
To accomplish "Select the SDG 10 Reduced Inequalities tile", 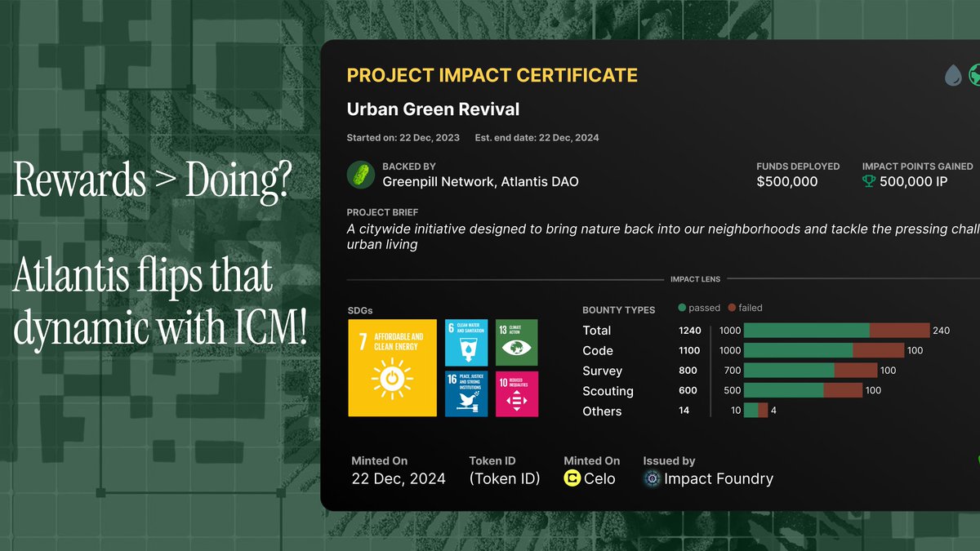I will [517, 394].
